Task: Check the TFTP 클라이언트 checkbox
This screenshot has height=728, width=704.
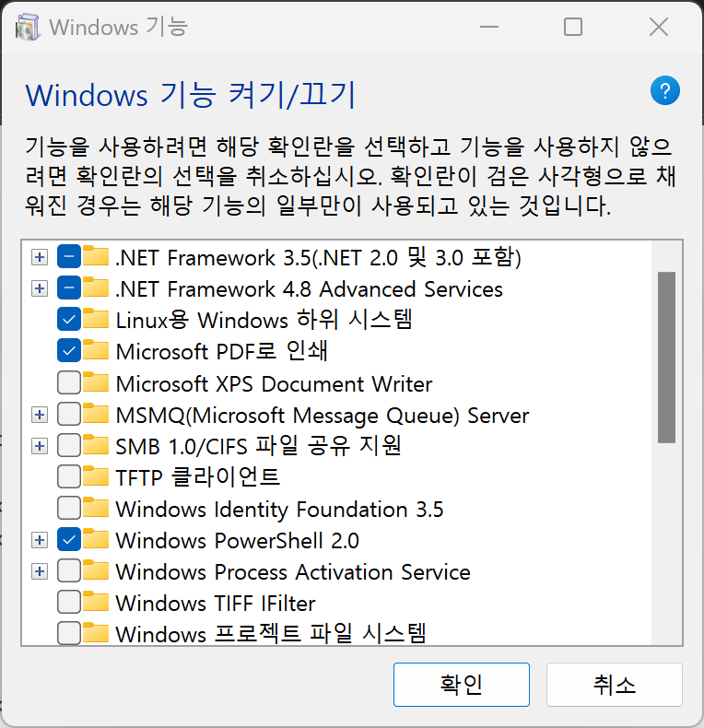Action: (69, 476)
